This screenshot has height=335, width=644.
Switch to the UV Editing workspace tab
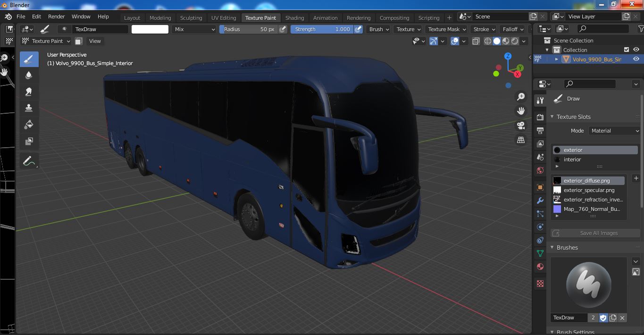224,18
